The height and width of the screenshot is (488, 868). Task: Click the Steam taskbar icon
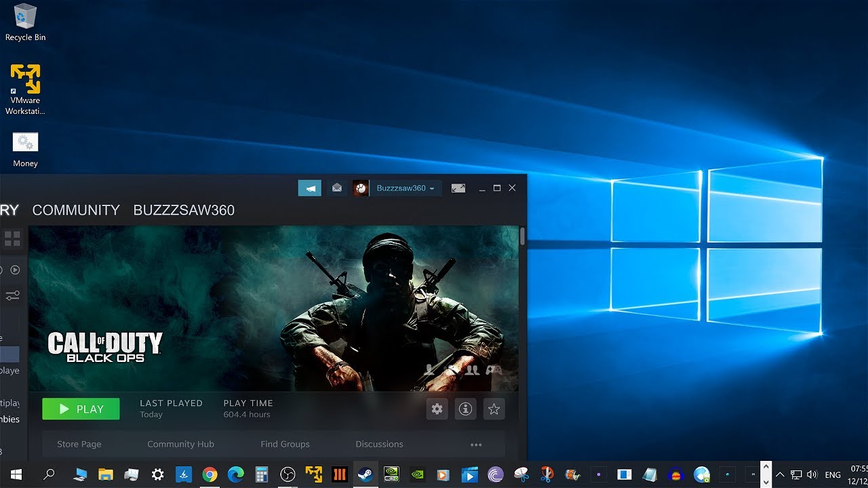tap(365, 474)
